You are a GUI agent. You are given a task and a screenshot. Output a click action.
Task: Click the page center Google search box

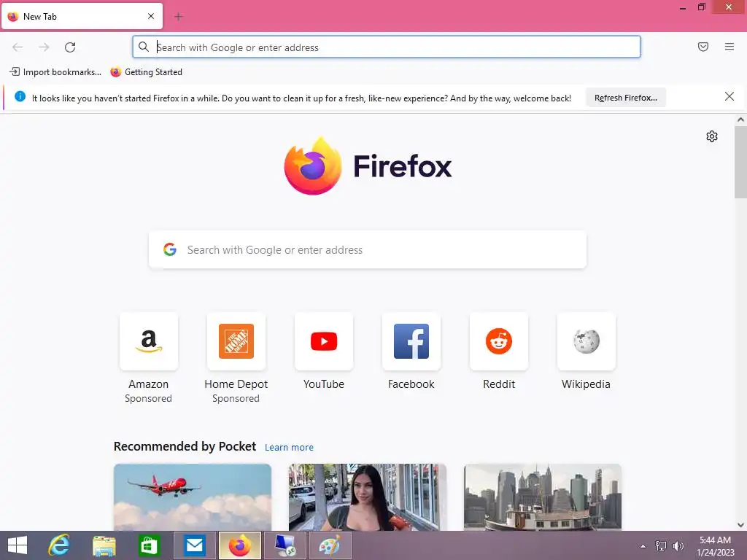pos(368,250)
